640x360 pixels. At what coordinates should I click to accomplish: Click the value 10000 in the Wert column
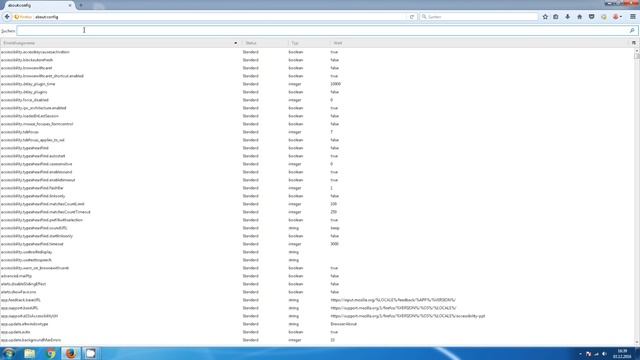(x=336, y=84)
